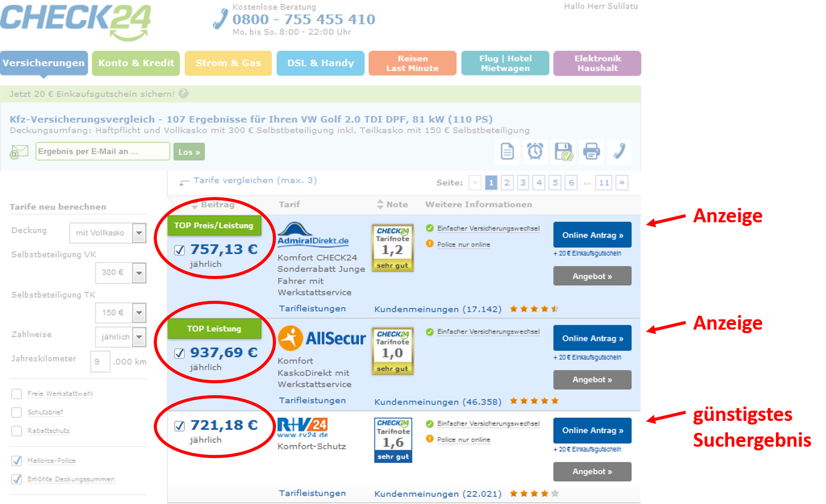Click green check icon in AllSecur row

click(x=430, y=332)
